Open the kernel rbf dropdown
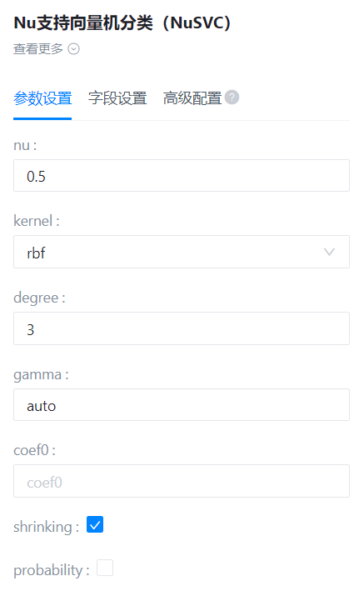Screen dimensions: 364x596 pyautogui.click(x=182, y=252)
